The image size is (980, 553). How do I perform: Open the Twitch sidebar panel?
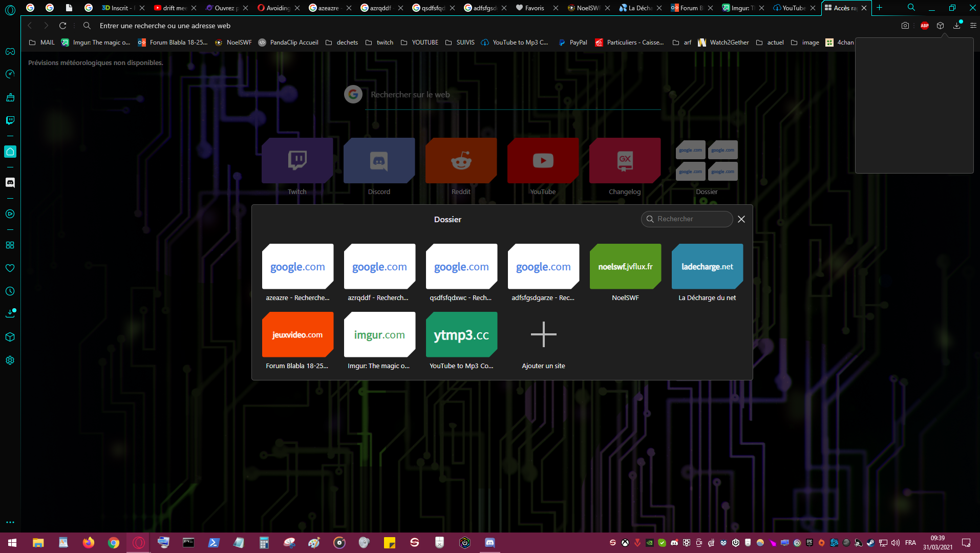10,120
